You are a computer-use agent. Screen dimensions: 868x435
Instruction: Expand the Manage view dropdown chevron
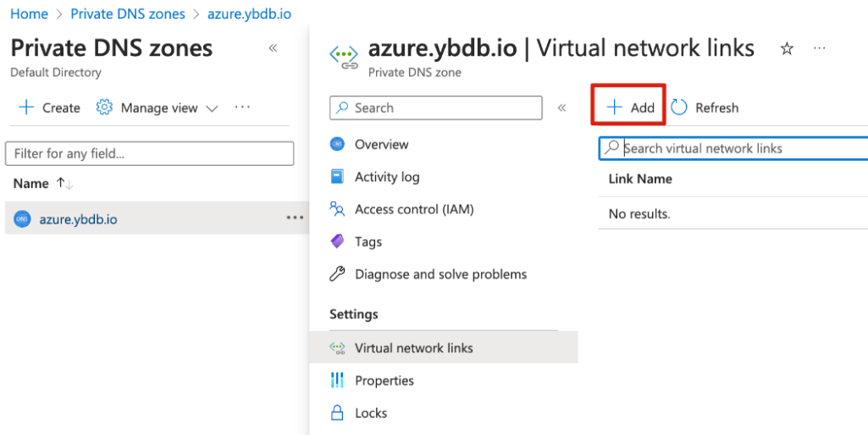click(x=212, y=108)
